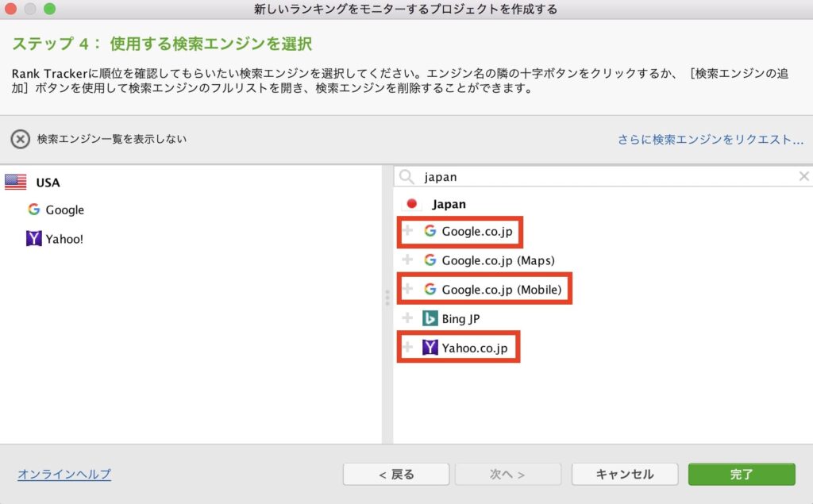Finish the wizard with 完了

click(742, 475)
